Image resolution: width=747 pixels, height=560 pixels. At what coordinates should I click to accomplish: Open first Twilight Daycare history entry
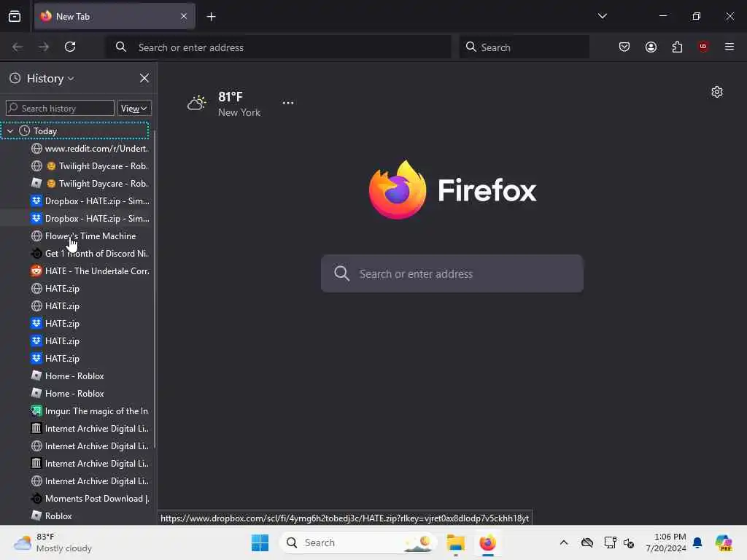click(x=90, y=166)
